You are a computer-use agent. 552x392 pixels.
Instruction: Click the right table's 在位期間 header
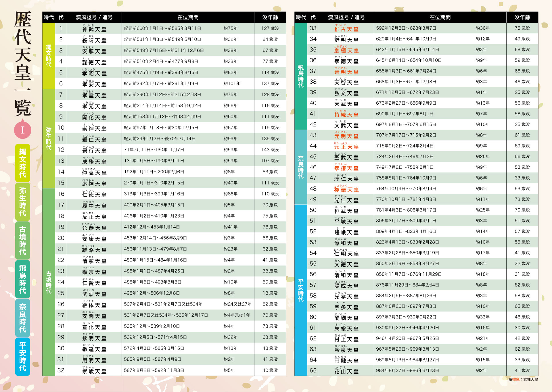pos(440,17)
